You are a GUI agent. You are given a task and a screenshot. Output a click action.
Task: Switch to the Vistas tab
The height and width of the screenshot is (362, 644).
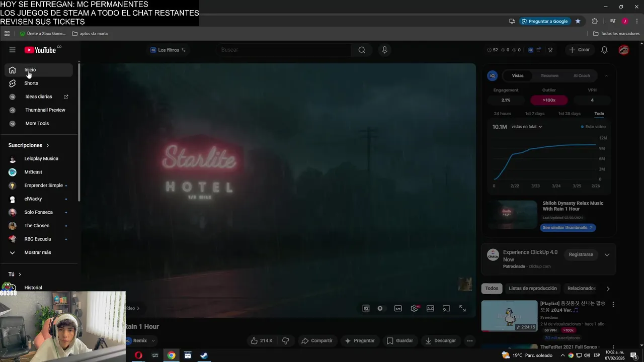click(518, 75)
